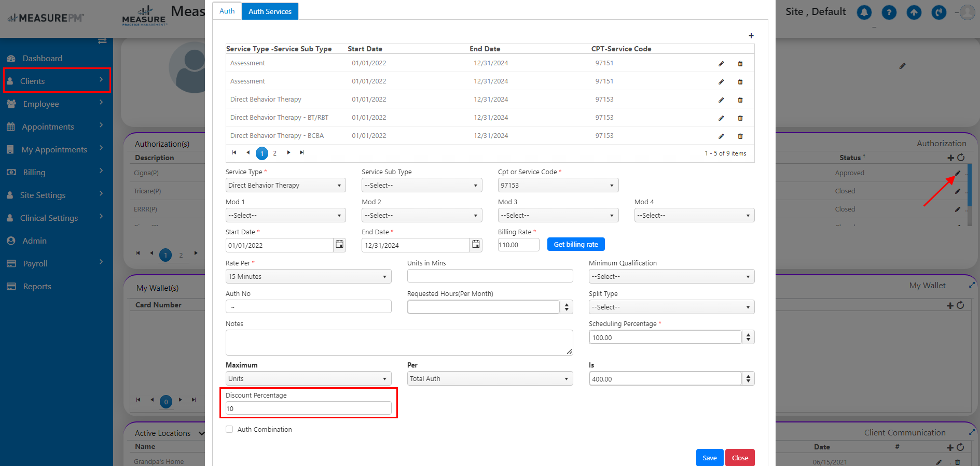Go to last page of services grid
The image size is (980, 466).
pyautogui.click(x=302, y=152)
